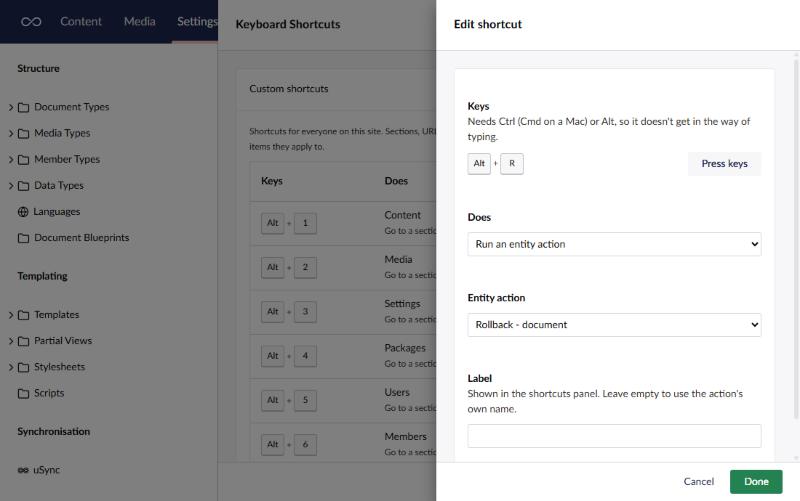
Task: Click the Alt + 1 shortcut row keys
Action: point(289,223)
